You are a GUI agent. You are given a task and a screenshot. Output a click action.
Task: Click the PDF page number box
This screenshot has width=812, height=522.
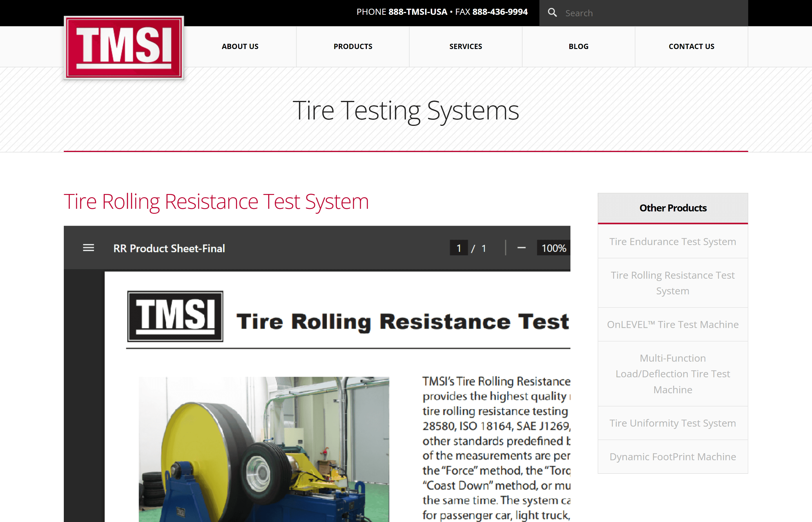tap(458, 248)
